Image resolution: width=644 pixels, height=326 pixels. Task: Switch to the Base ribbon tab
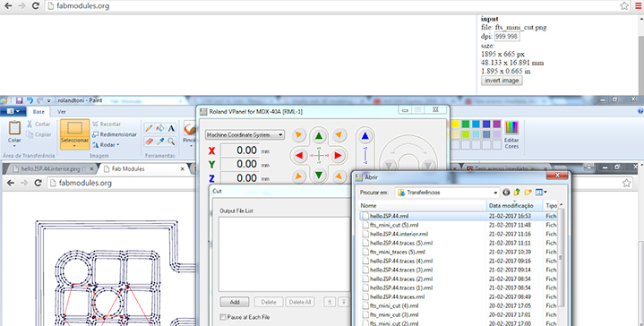pyautogui.click(x=39, y=112)
